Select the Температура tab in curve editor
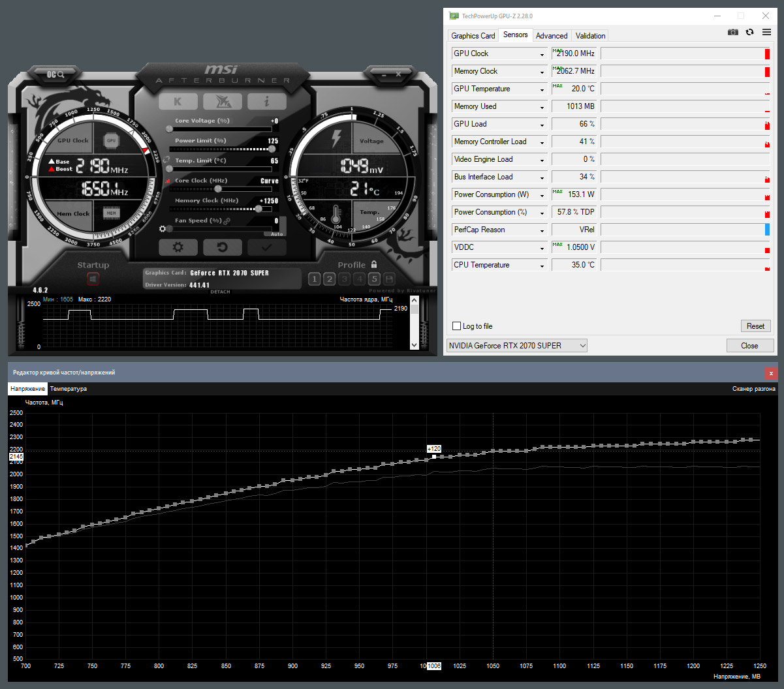Image resolution: width=784 pixels, height=689 pixels. (x=69, y=389)
